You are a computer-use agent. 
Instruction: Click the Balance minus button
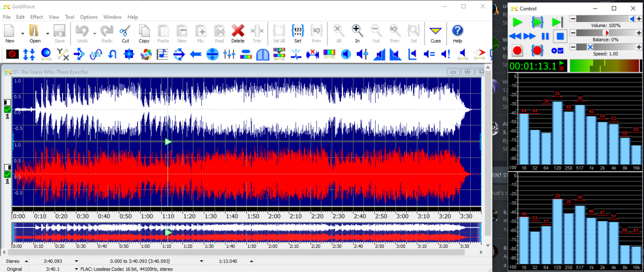[573, 33]
